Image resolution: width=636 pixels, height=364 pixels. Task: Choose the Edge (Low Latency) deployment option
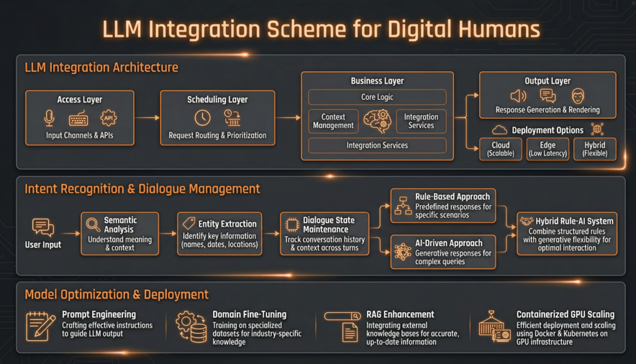(x=548, y=149)
